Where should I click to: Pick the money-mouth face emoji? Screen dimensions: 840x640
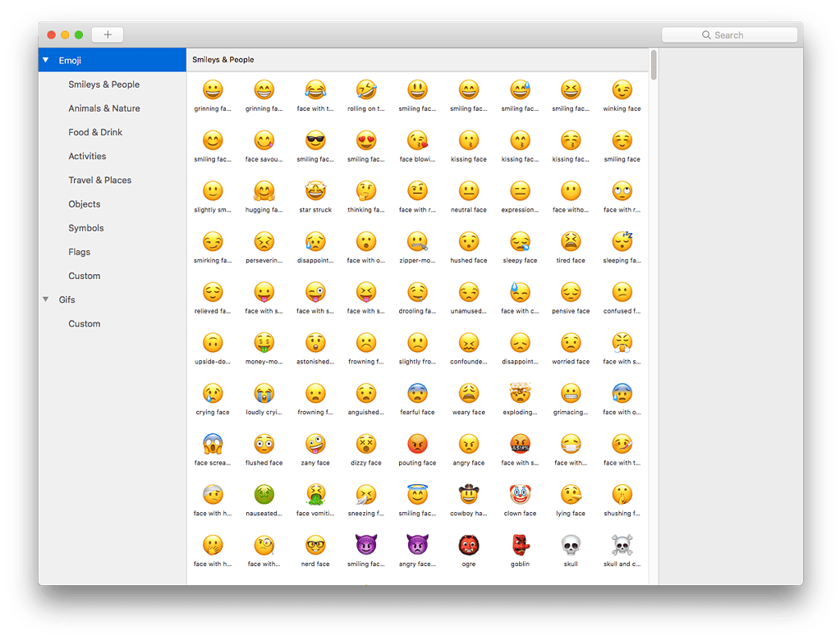tap(264, 342)
